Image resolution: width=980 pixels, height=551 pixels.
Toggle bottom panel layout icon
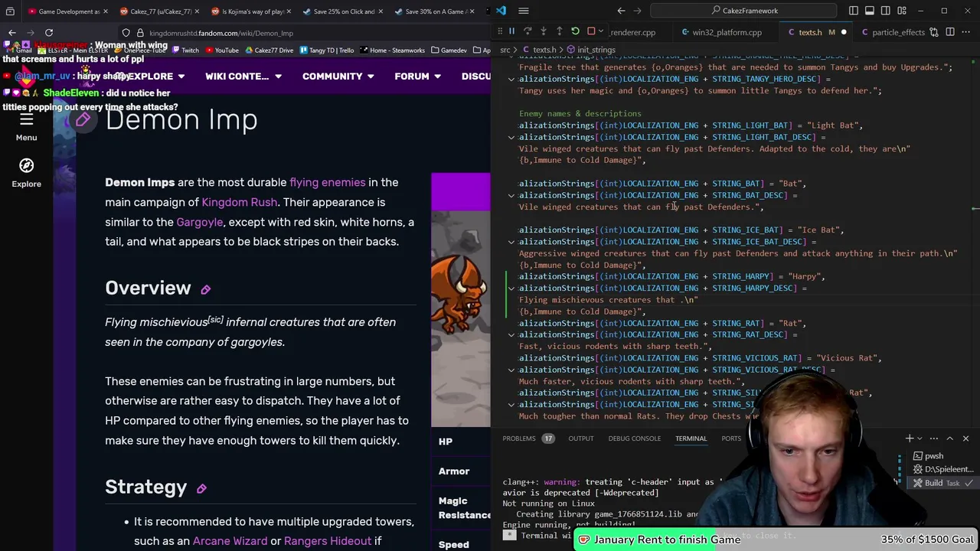(870, 11)
